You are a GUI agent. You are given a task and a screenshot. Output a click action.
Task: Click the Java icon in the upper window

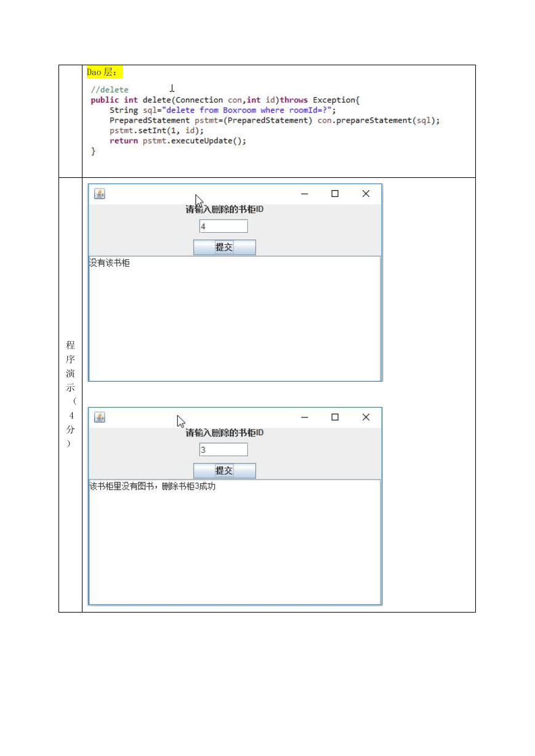pos(100,194)
